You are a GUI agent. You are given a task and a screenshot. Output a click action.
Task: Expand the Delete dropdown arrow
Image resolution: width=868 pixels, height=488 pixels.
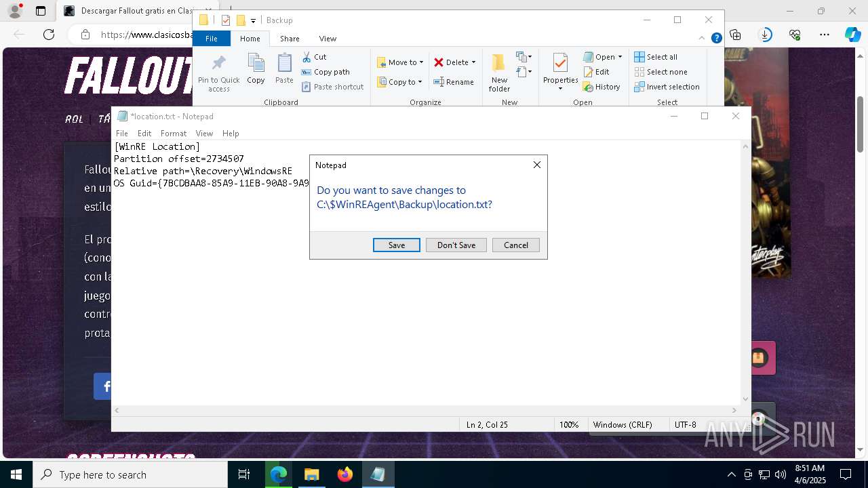tap(473, 62)
